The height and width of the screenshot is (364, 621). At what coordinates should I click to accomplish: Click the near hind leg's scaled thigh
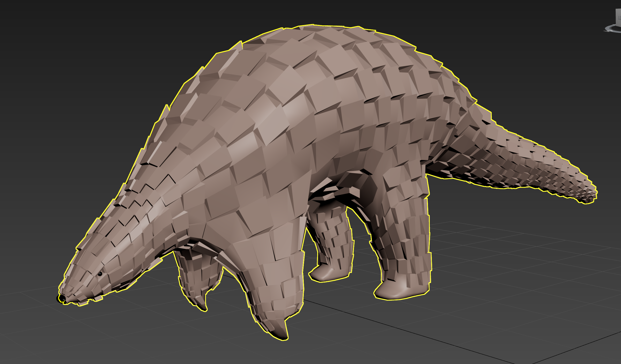tap(404, 197)
